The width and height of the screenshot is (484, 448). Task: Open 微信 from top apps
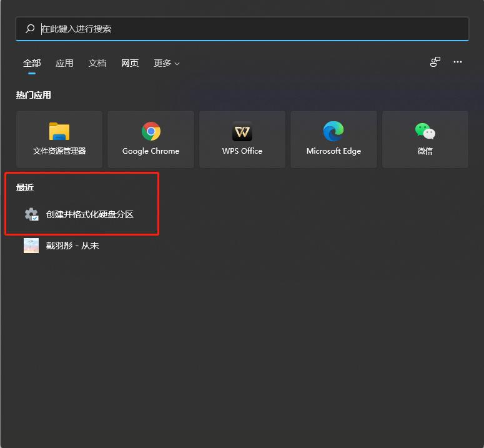(425, 139)
